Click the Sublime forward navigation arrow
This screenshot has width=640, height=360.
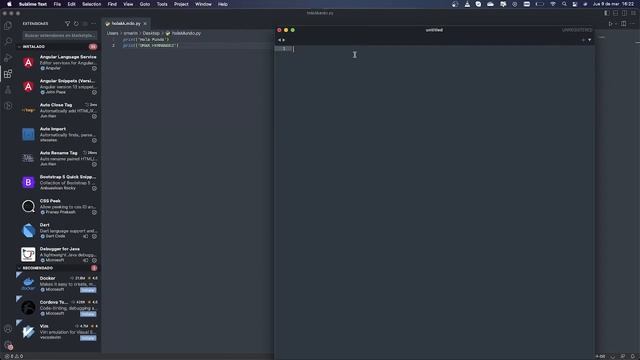click(x=284, y=40)
